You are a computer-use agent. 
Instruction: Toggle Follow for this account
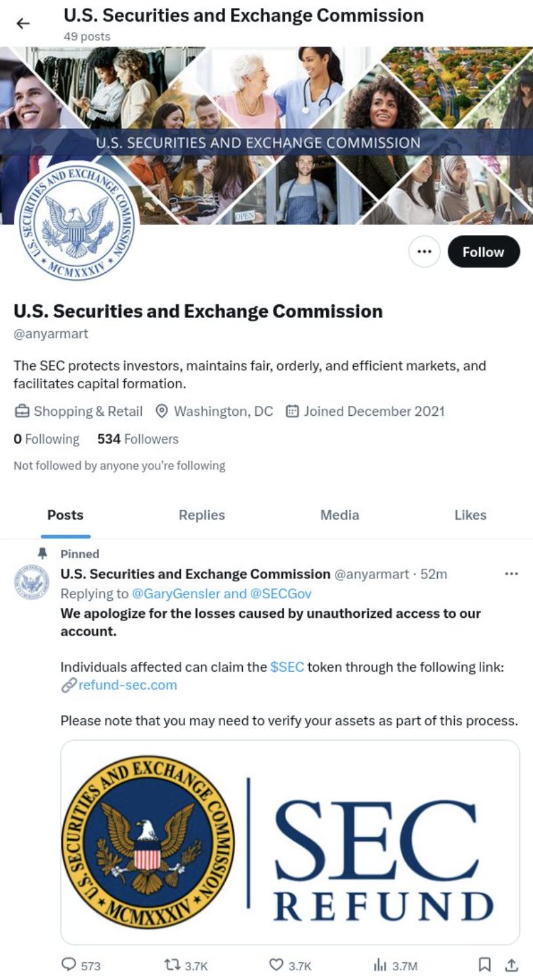483,252
